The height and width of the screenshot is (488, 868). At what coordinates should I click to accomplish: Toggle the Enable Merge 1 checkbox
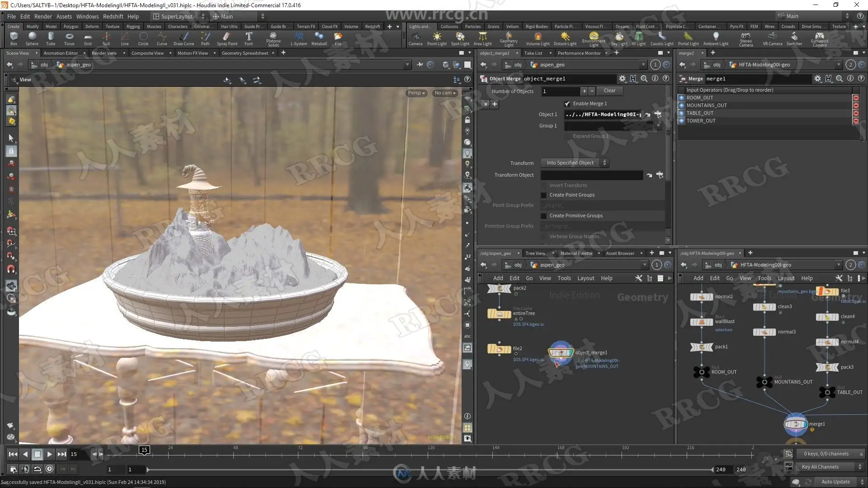(x=567, y=103)
